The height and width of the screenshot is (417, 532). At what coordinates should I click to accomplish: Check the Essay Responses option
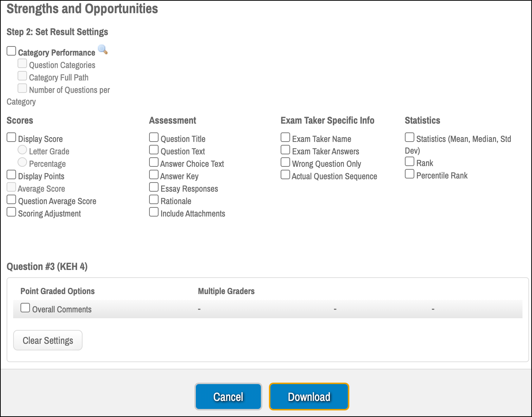pyautogui.click(x=154, y=187)
